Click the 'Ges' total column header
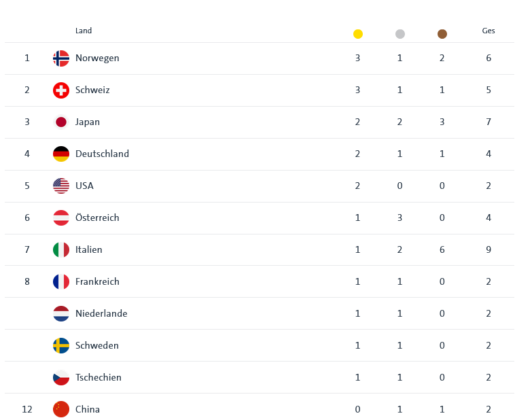This screenshot has height=418, width=532. click(489, 31)
